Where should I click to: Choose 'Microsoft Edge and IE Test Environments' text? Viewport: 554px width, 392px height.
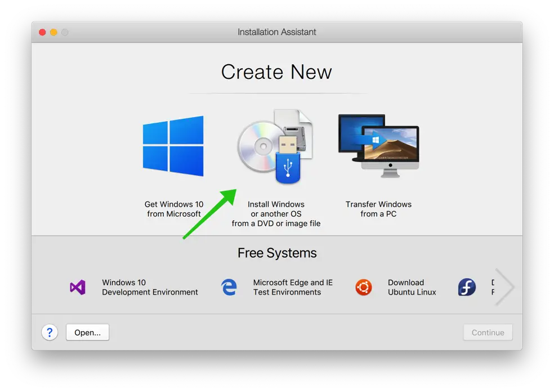point(293,287)
